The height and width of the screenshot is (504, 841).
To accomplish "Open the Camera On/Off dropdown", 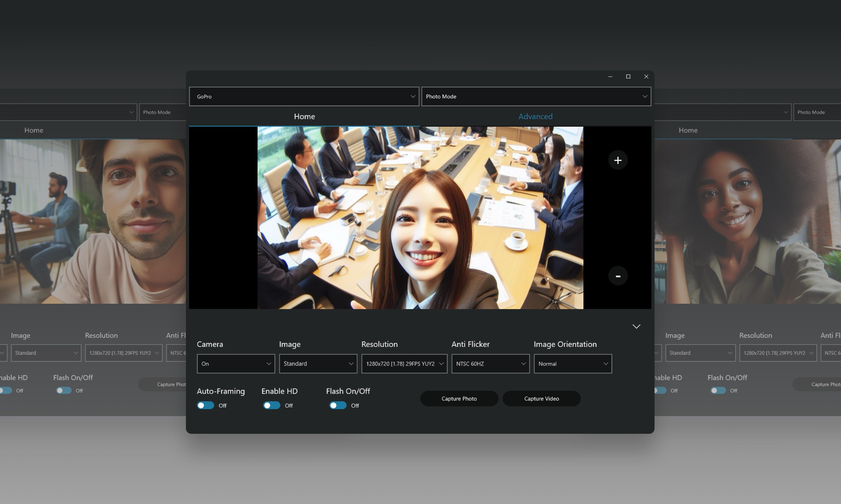I will click(236, 363).
